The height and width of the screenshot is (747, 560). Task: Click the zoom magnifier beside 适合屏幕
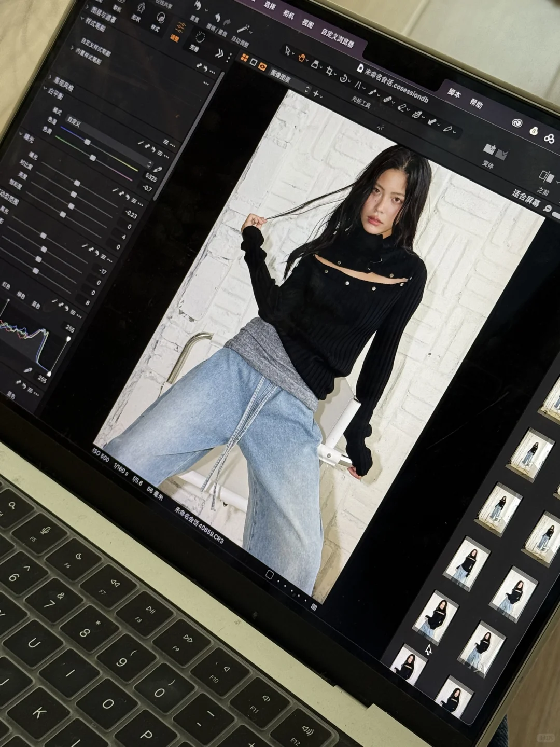[547, 209]
